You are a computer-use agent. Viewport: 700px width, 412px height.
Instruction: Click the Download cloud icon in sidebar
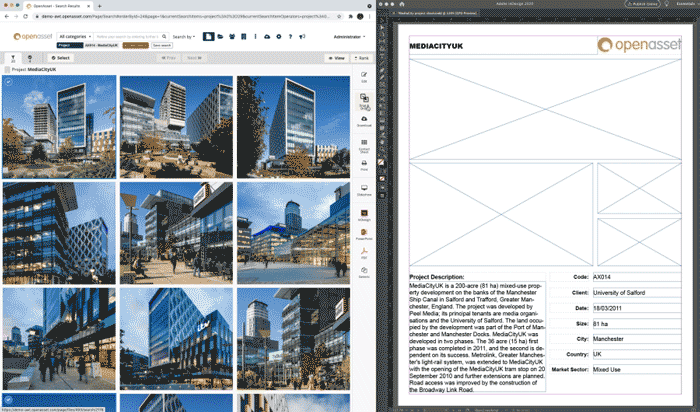coord(364,121)
